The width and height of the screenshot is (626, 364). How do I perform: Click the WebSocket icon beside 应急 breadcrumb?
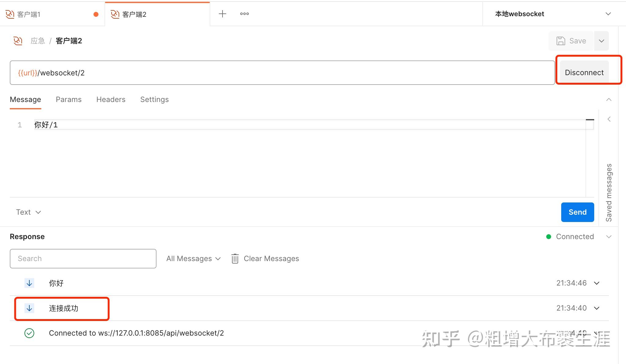(18, 41)
